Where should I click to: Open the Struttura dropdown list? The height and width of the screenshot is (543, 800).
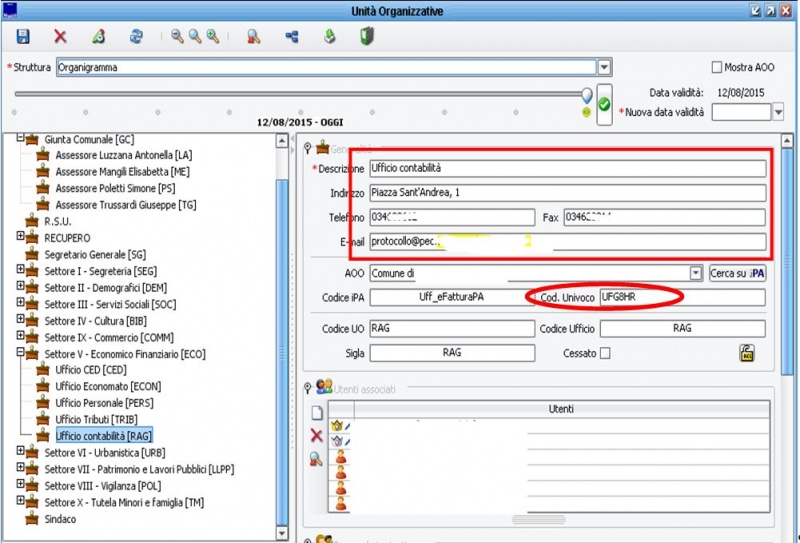[x=604, y=67]
